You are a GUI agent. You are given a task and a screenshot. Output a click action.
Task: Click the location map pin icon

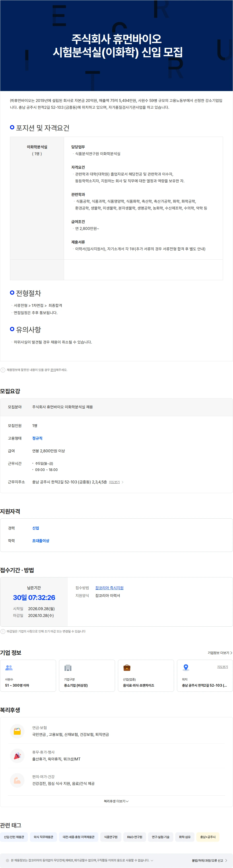[x=186, y=667]
